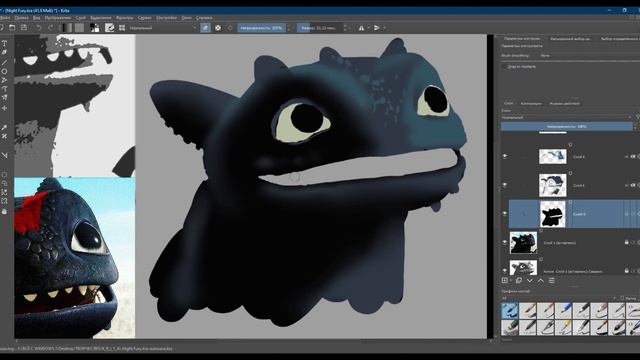Open the brush presets grid chooser
The height and width of the screenshot is (360, 640).
point(122,28)
